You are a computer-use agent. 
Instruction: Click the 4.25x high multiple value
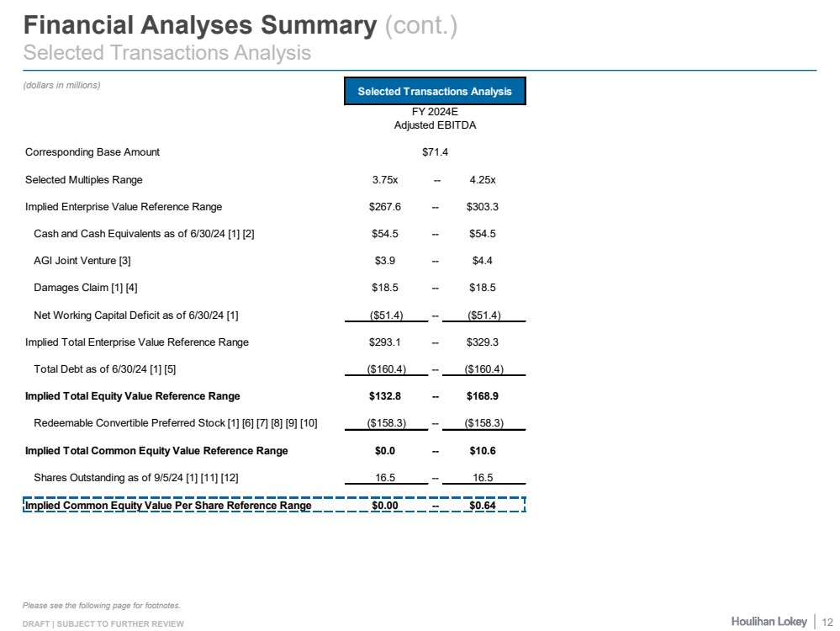(x=482, y=179)
